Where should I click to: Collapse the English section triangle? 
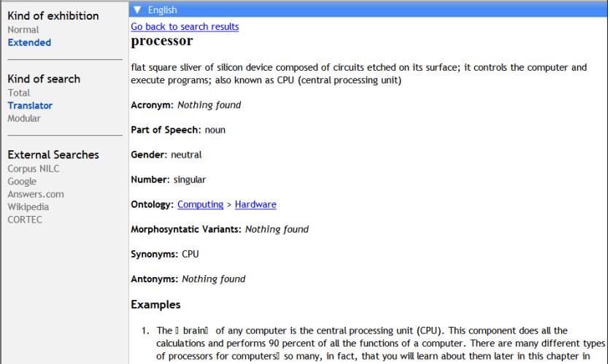tap(138, 10)
